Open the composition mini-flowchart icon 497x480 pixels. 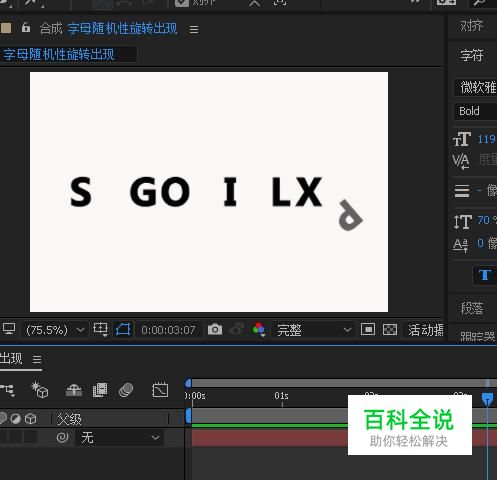pyautogui.click(x=8, y=390)
